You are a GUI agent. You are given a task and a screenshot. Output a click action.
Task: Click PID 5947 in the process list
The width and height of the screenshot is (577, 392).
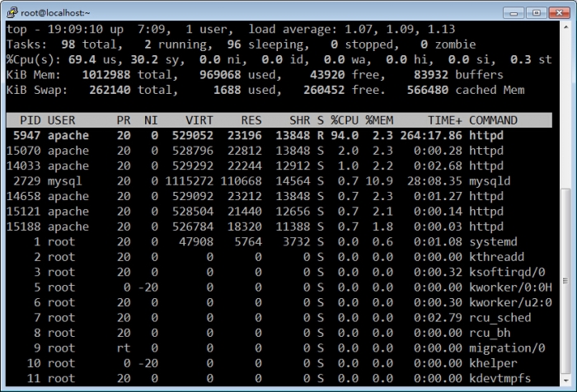point(26,135)
